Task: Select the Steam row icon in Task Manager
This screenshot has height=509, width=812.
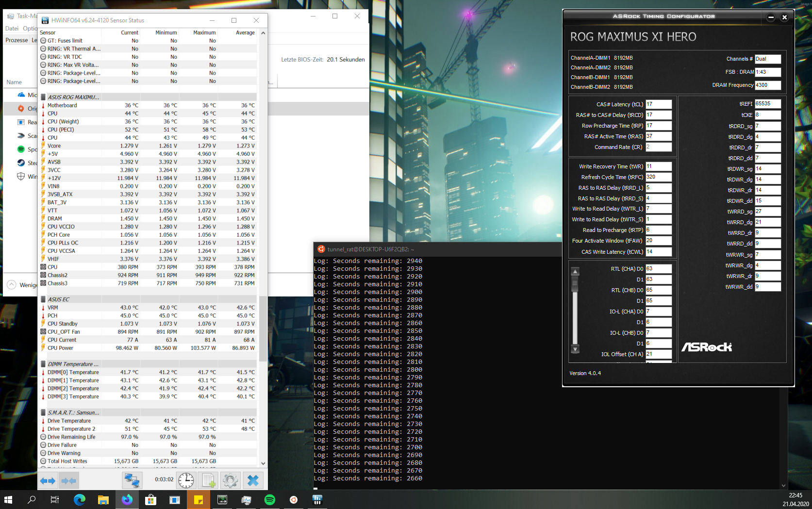Action: (x=21, y=163)
